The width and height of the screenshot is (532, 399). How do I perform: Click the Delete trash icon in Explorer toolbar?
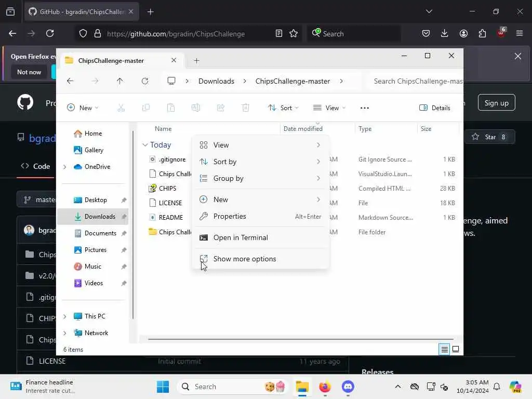246,108
